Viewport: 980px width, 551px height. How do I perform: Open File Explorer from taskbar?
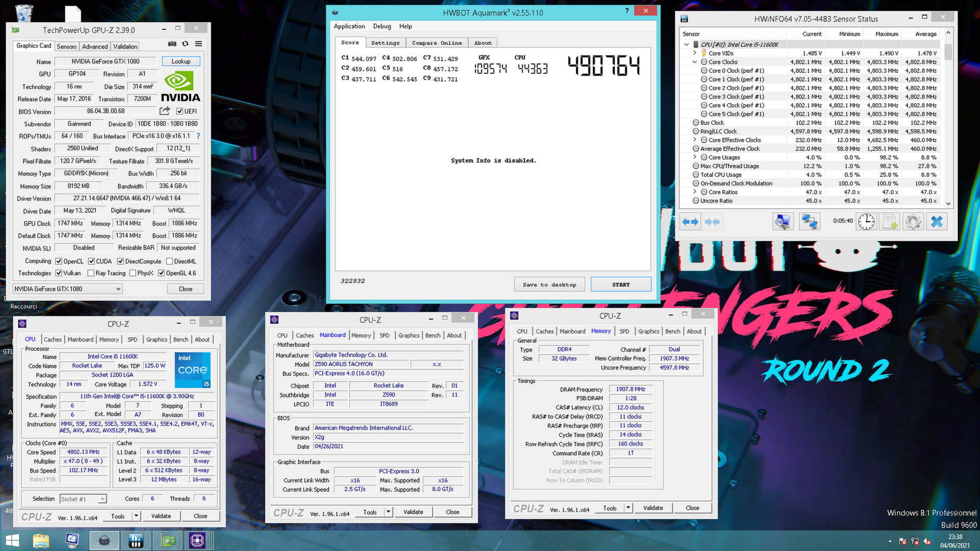coord(41,541)
